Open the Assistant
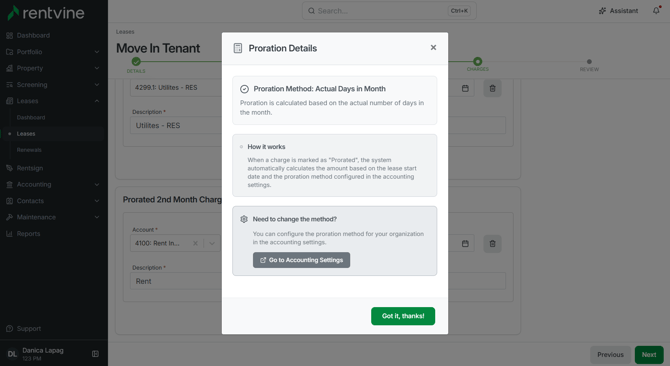This screenshot has height=366, width=670. 618,11
